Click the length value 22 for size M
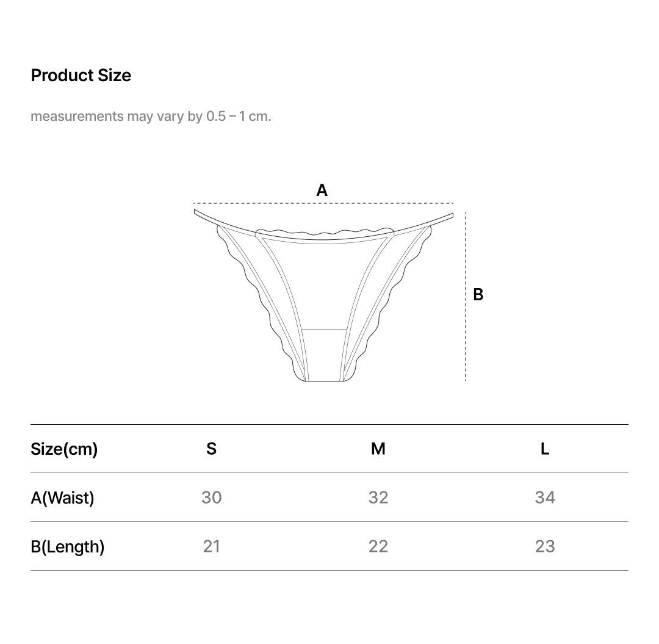The image size is (659, 644). click(x=378, y=546)
